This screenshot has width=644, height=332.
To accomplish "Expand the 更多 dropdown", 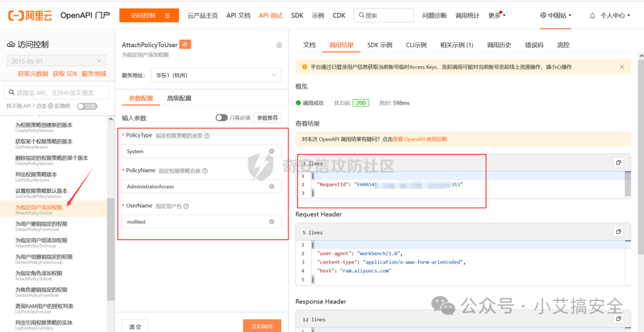I will [x=497, y=15].
